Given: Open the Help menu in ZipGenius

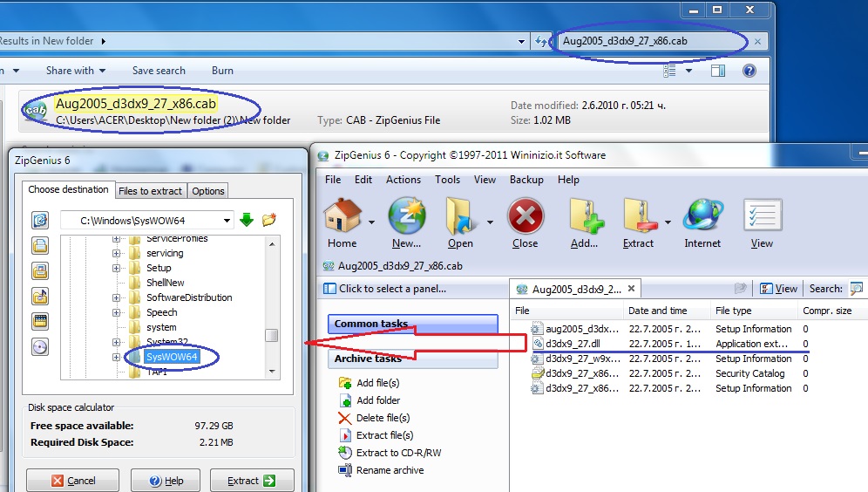Looking at the screenshot, I should tap(568, 180).
